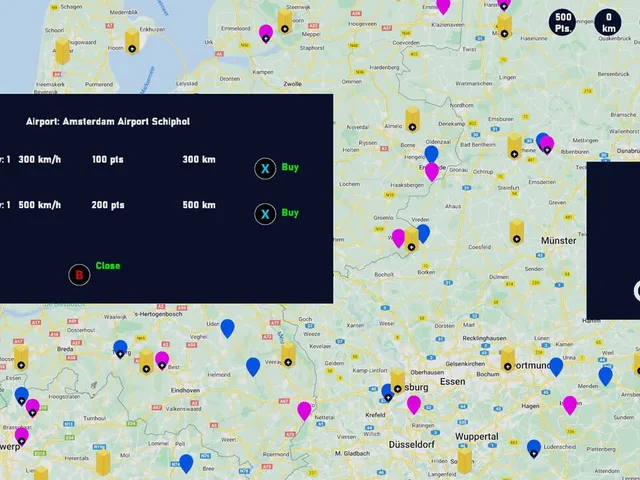Select the yellow airport marker west of Münster
Viewport: 640px width, 480px height.
[517, 231]
